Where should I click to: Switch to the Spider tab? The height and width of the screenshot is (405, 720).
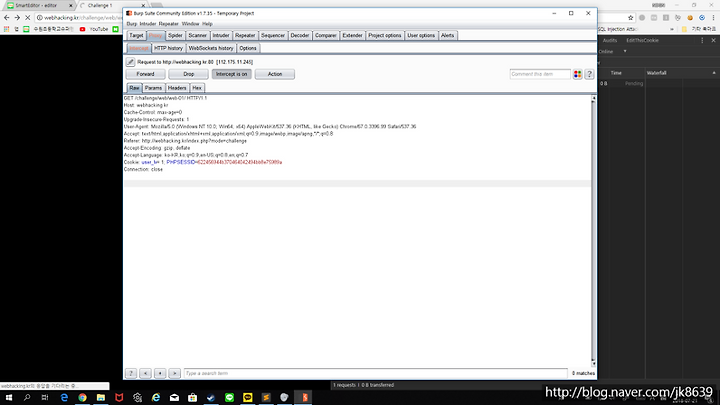click(175, 35)
